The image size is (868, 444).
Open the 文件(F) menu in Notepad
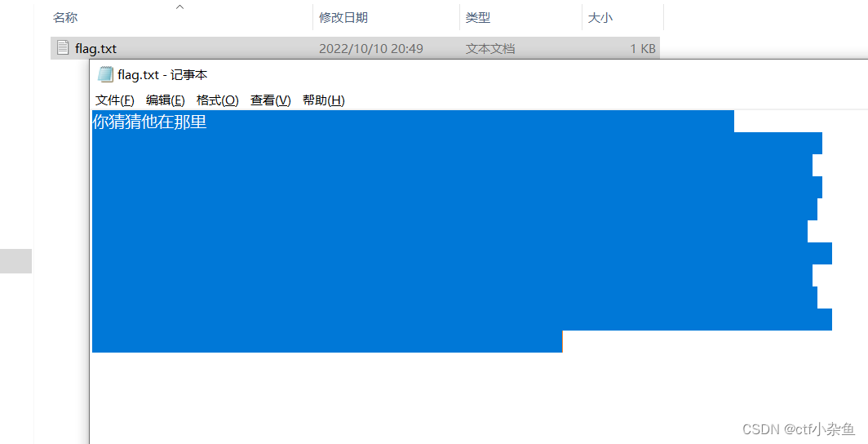click(114, 100)
